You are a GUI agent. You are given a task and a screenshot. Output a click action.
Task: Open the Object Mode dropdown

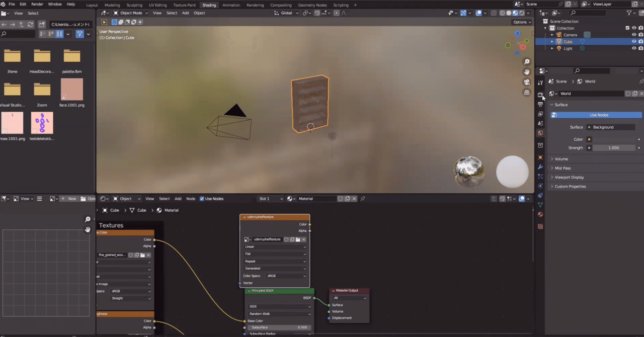[x=130, y=13]
